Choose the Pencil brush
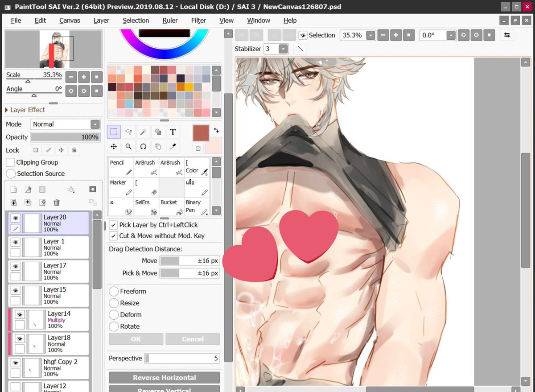The height and width of the screenshot is (392, 535). click(121, 168)
